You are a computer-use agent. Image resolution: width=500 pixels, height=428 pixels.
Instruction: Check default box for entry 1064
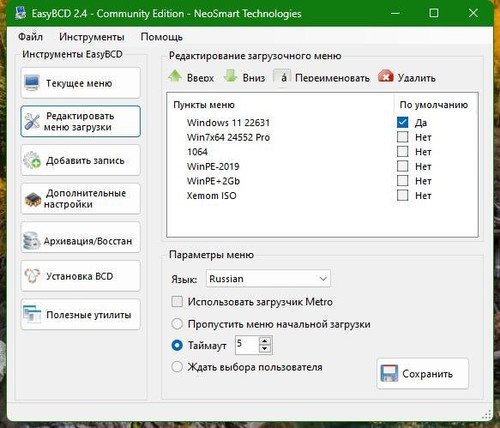[x=402, y=151]
